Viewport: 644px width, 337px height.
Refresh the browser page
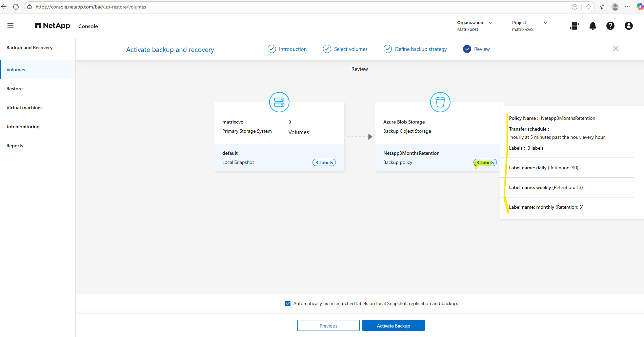click(16, 7)
